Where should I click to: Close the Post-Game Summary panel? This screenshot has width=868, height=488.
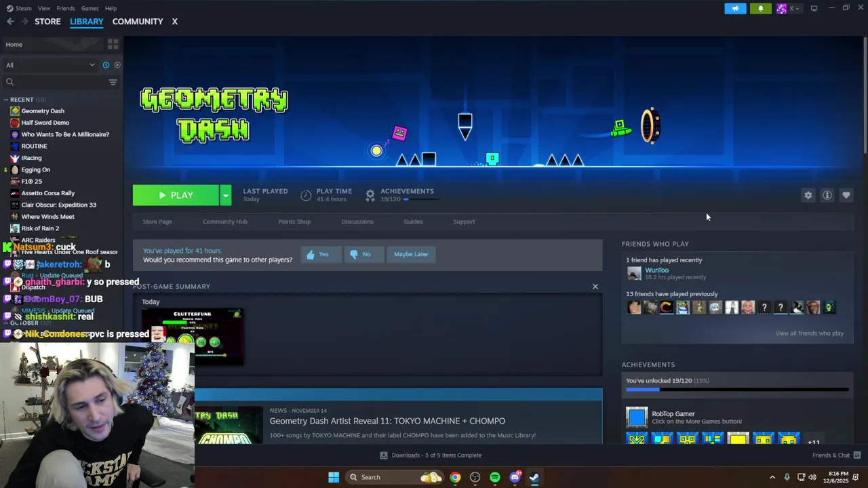[595, 287]
